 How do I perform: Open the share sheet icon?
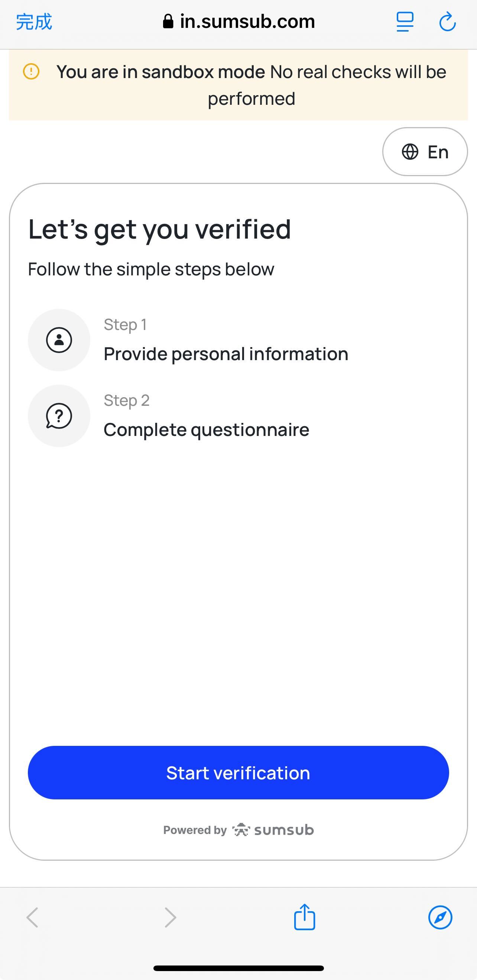305,917
